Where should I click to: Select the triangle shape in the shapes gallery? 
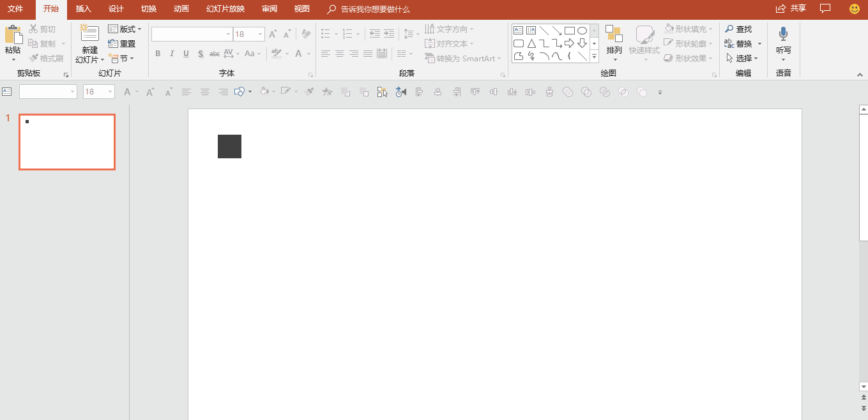click(531, 43)
